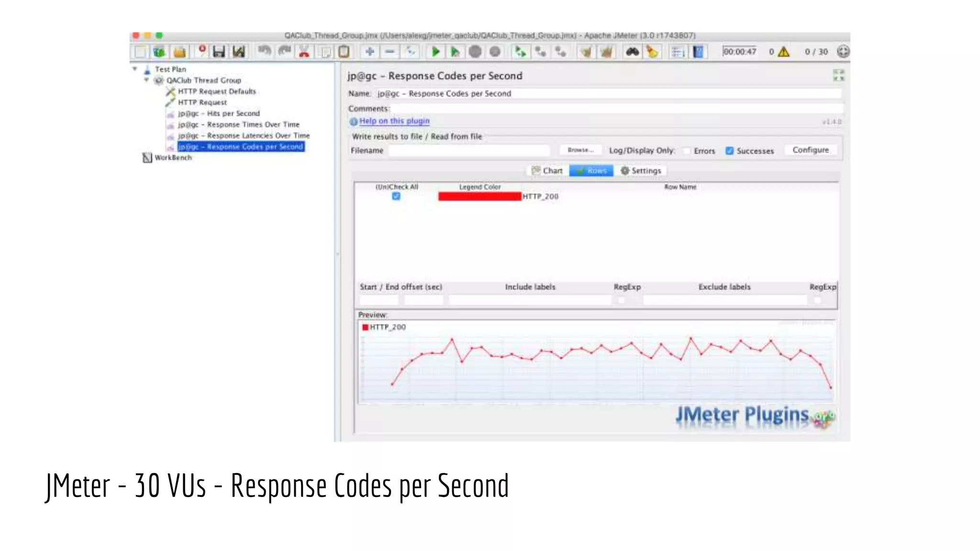The width and height of the screenshot is (980, 551).
Task: Select QAClub Thread Group in tree
Action: click(203, 80)
